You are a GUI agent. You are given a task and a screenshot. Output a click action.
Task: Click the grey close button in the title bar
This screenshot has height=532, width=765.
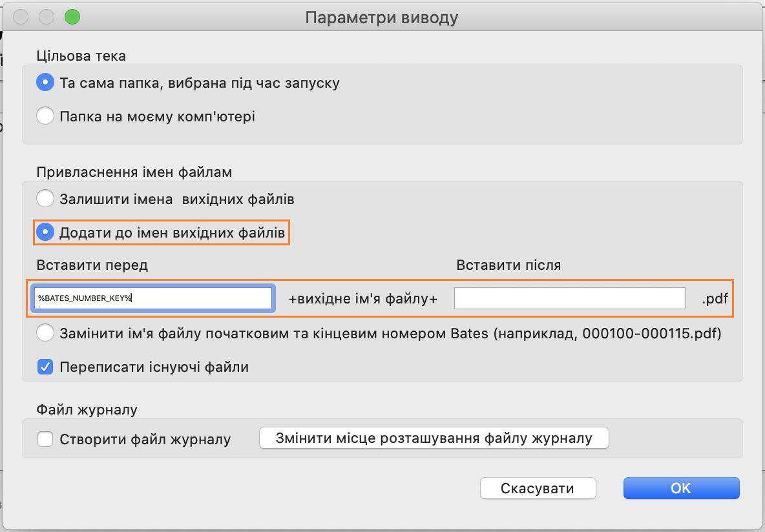[21, 17]
